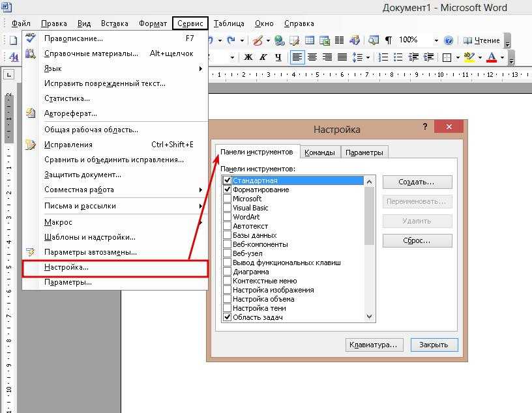Open the Font Color dropdown arrow
This screenshot has width=532, height=413.
coord(502,57)
